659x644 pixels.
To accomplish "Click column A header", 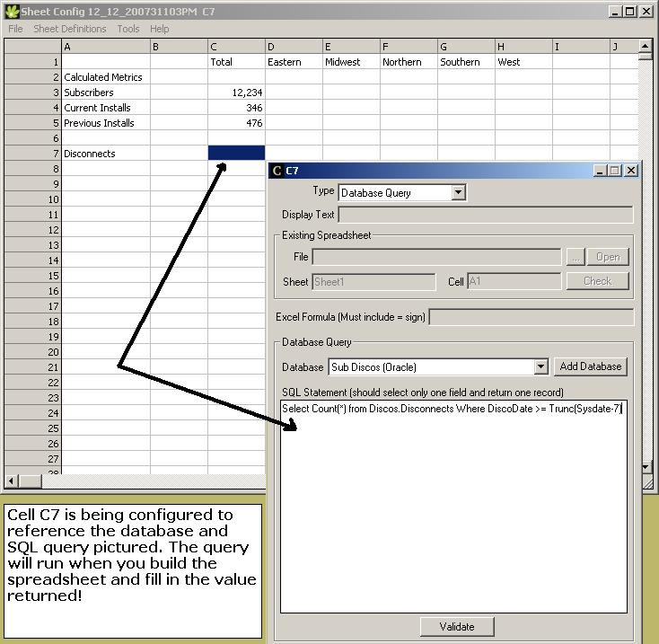I will point(106,46).
